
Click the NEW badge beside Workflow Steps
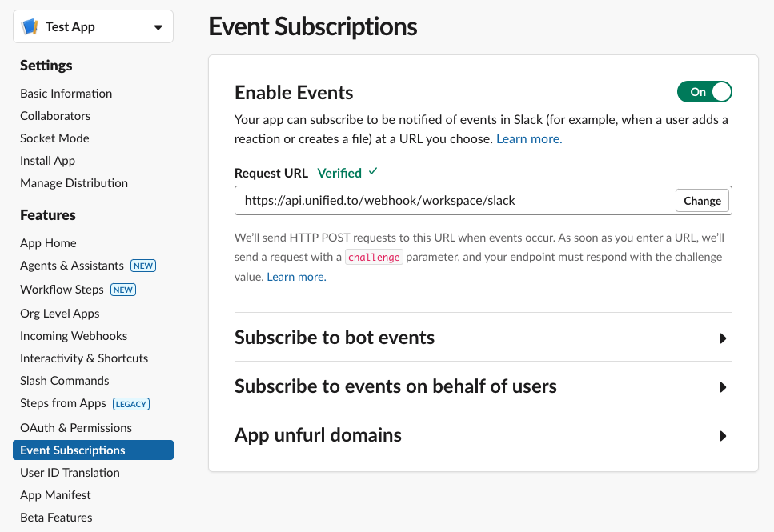point(123,290)
